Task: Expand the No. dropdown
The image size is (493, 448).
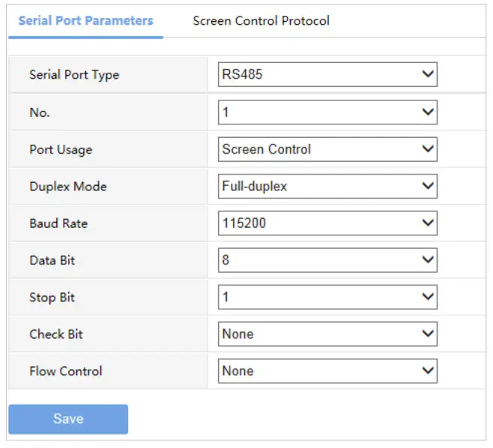Action: pyautogui.click(x=327, y=112)
